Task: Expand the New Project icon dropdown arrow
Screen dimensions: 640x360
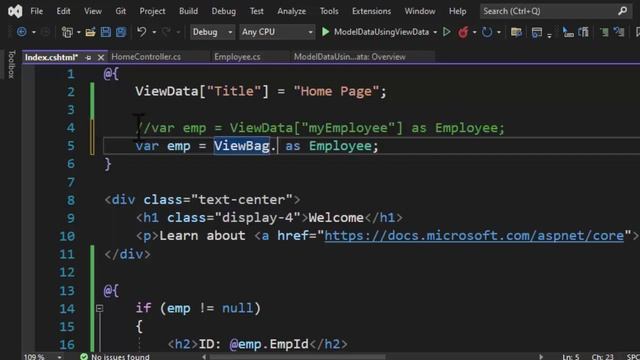Action: pos(78,32)
